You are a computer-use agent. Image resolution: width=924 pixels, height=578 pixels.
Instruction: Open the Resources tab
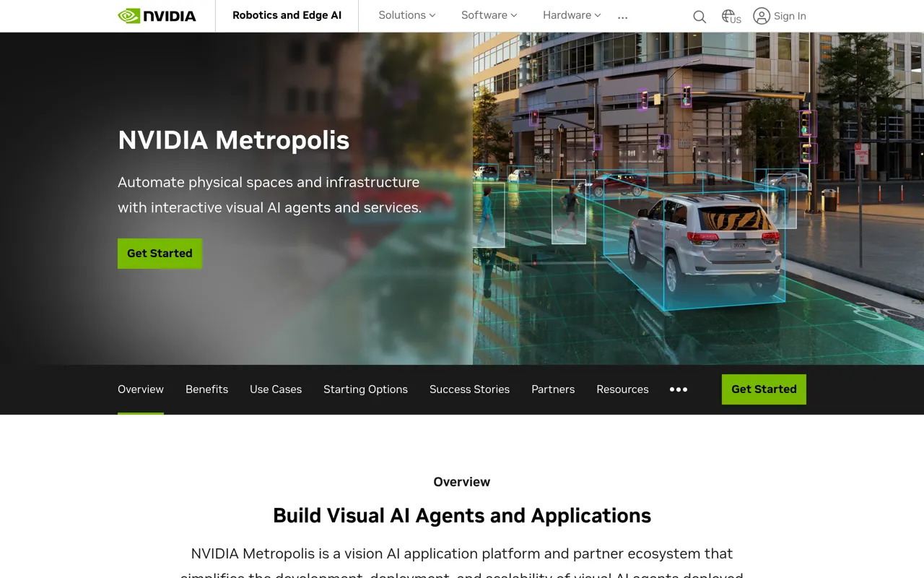point(622,389)
